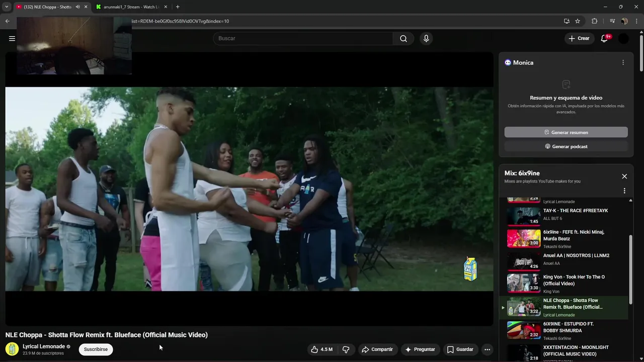Open Chrome three-dot menu

pos(636,21)
